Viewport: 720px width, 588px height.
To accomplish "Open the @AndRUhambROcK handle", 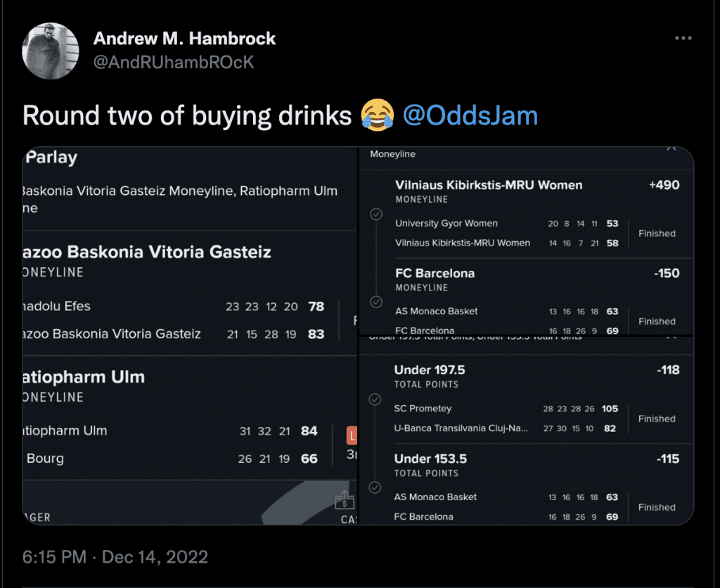I will [x=174, y=62].
